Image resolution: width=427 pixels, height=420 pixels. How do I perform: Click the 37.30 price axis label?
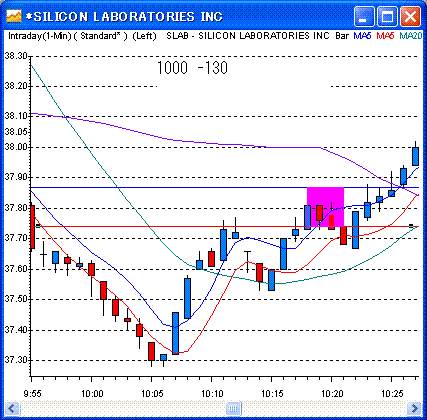(x=16, y=360)
